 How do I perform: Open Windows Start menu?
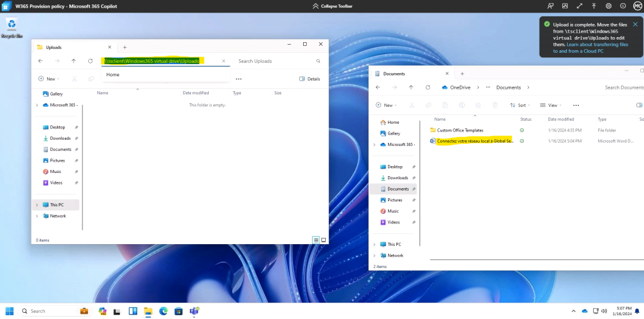(x=9, y=311)
